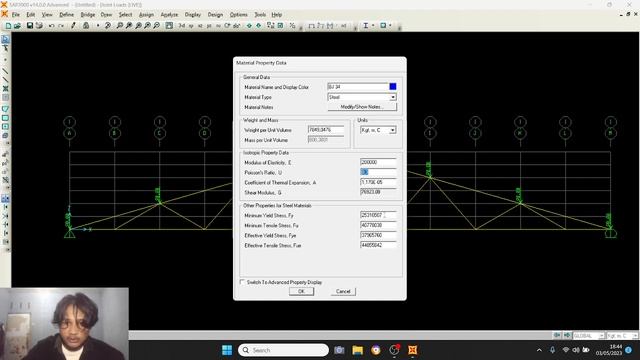Click the Minimum Tensile Stress Fu field
Image resolution: width=640 pixels, height=360 pixels.
(378, 225)
